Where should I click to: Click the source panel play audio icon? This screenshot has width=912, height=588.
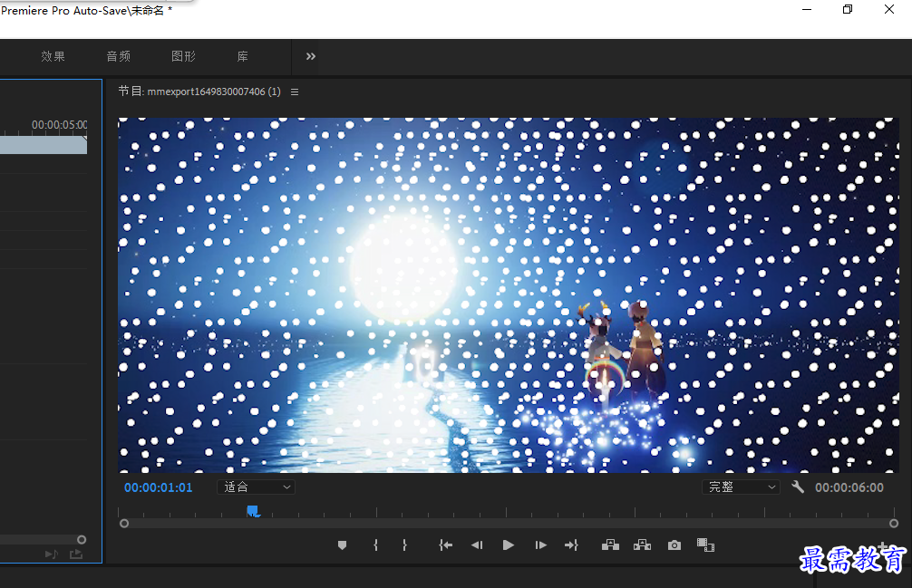(51, 554)
